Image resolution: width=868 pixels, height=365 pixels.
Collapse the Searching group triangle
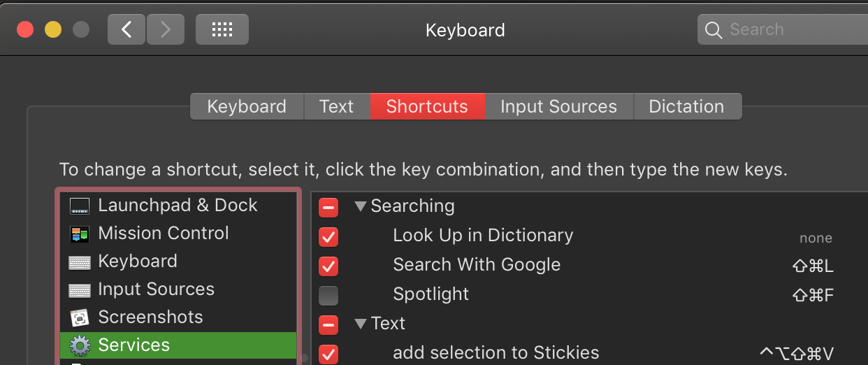[x=361, y=206]
